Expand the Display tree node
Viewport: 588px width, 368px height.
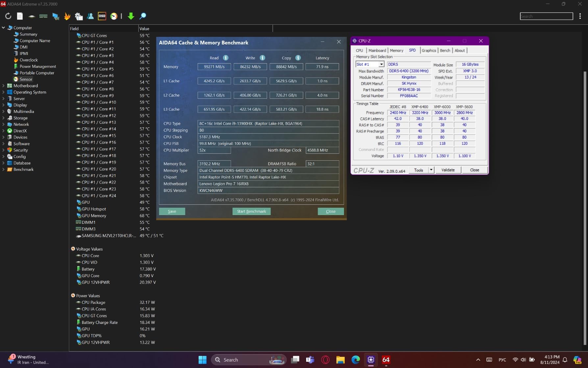3,105
